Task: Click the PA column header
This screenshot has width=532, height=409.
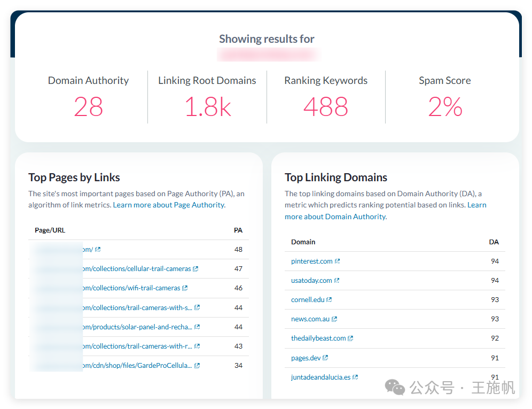Action: (238, 230)
